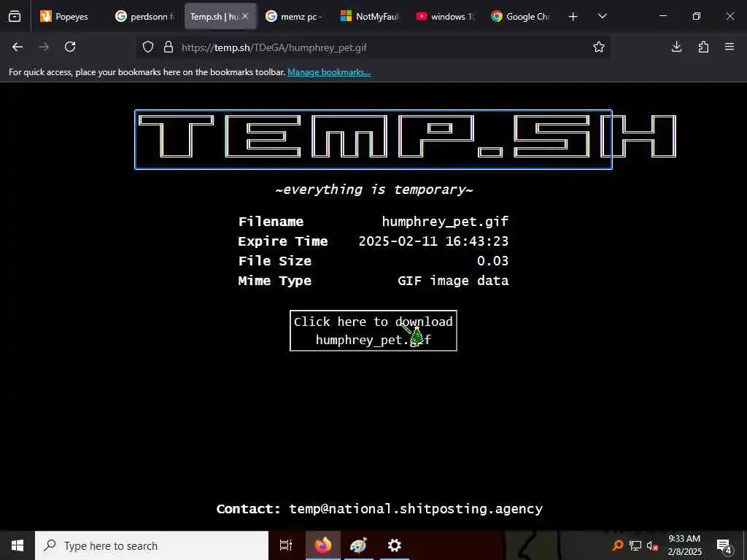
Task: Open the downloads panel
Action: pos(676,47)
